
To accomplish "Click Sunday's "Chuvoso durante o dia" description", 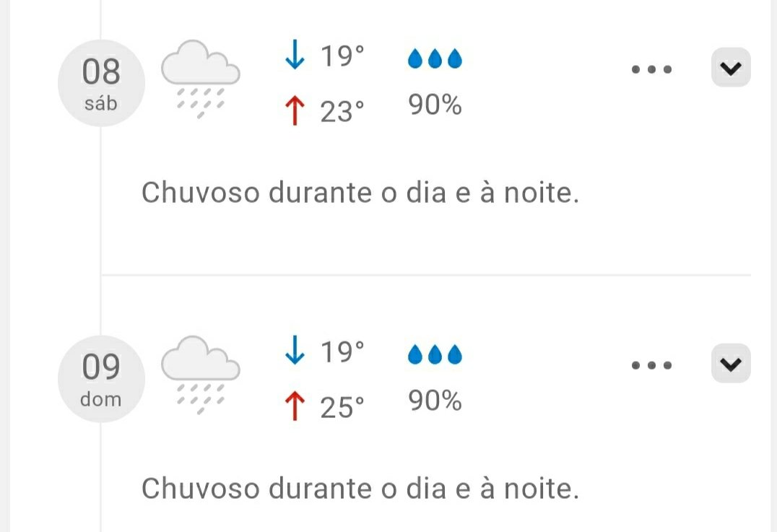I will pyautogui.click(x=360, y=489).
